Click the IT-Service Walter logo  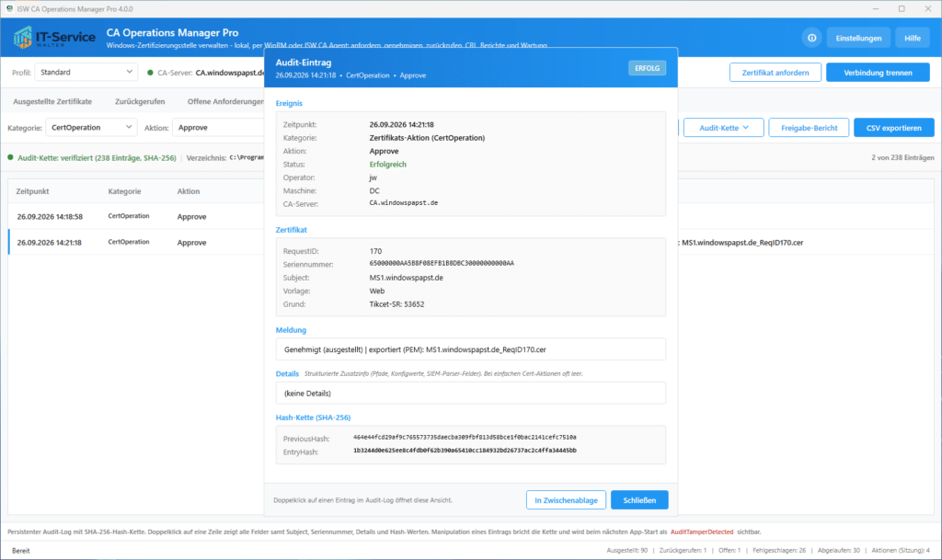54,38
